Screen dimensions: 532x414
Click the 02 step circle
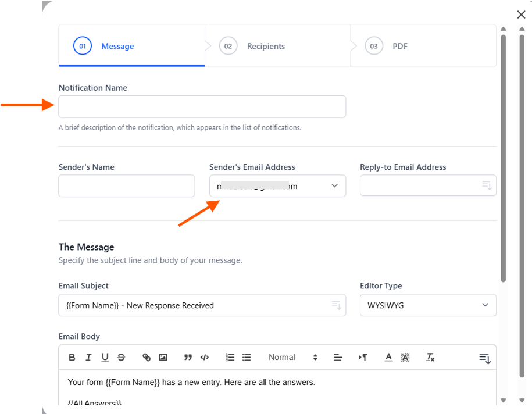pyautogui.click(x=228, y=46)
